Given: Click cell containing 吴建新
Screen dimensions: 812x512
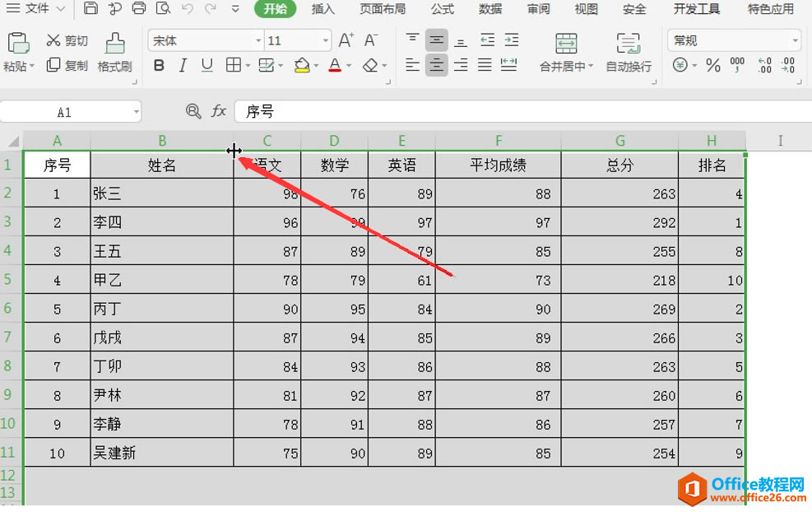Looking at the screenshot, I should tap(161, 453).
